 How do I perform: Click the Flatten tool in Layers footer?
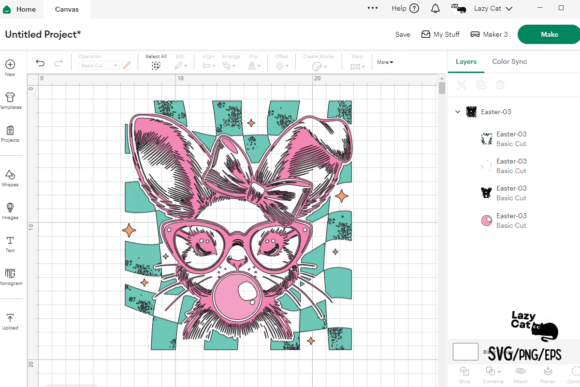548,375
